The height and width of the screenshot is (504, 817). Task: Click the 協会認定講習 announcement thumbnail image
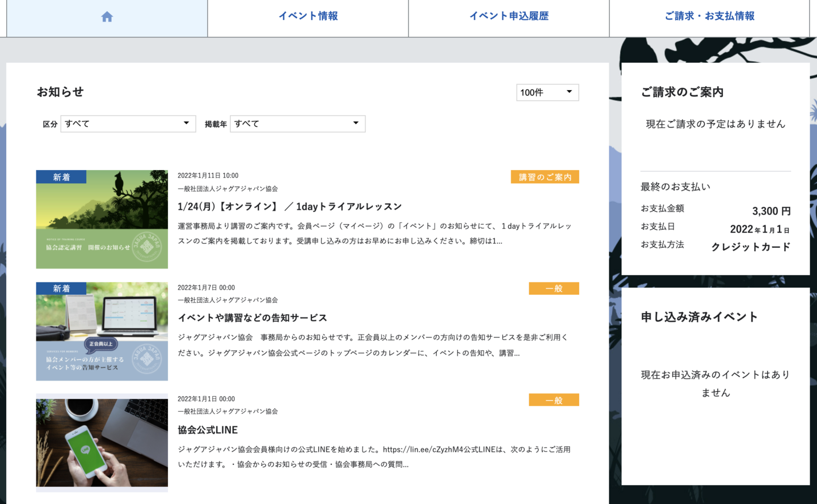click(x=102, y=219)
